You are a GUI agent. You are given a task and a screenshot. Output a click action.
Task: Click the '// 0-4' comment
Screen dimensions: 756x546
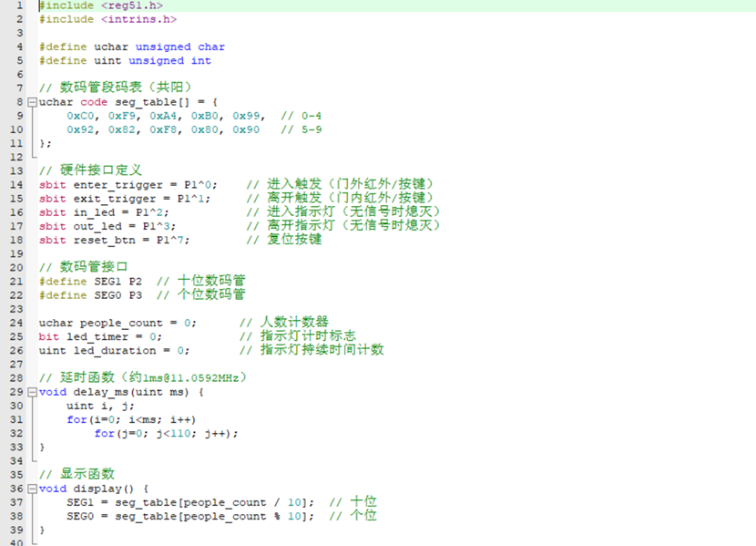pyautogui.click(x=301, y=116)
